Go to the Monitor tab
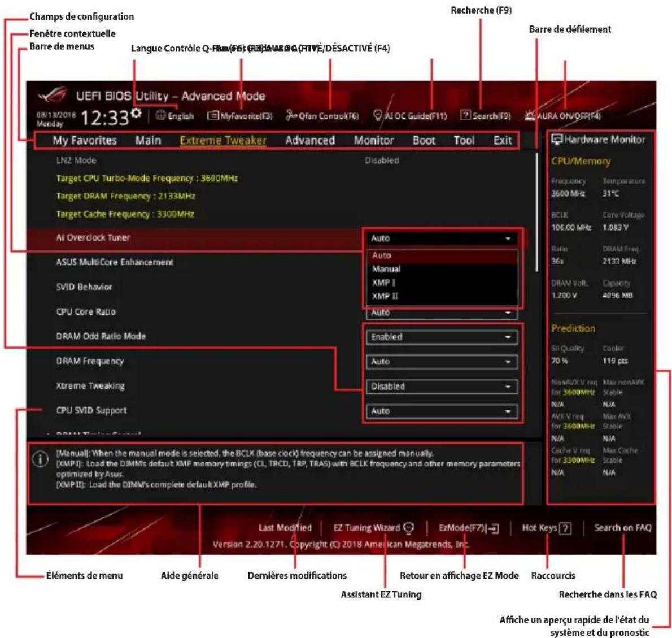This screenshot has height=638, width=672. (x=374, y=140)
